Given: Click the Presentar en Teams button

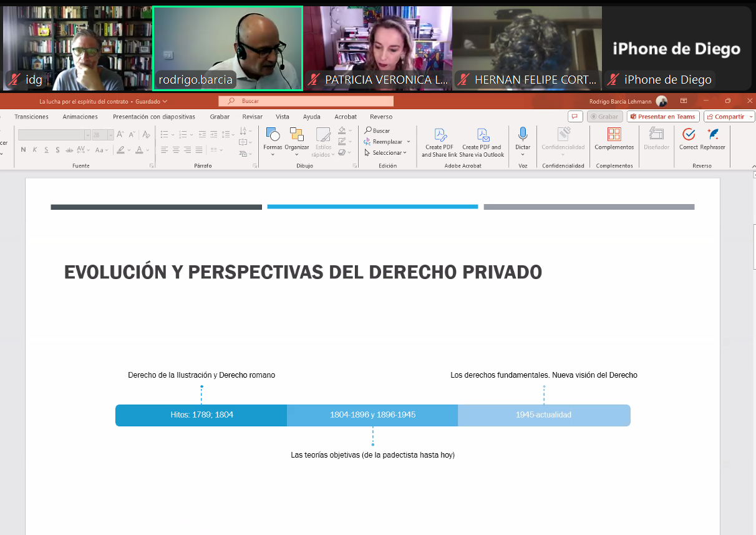Looking at the screenshot, I should click(x=662, y=117).
